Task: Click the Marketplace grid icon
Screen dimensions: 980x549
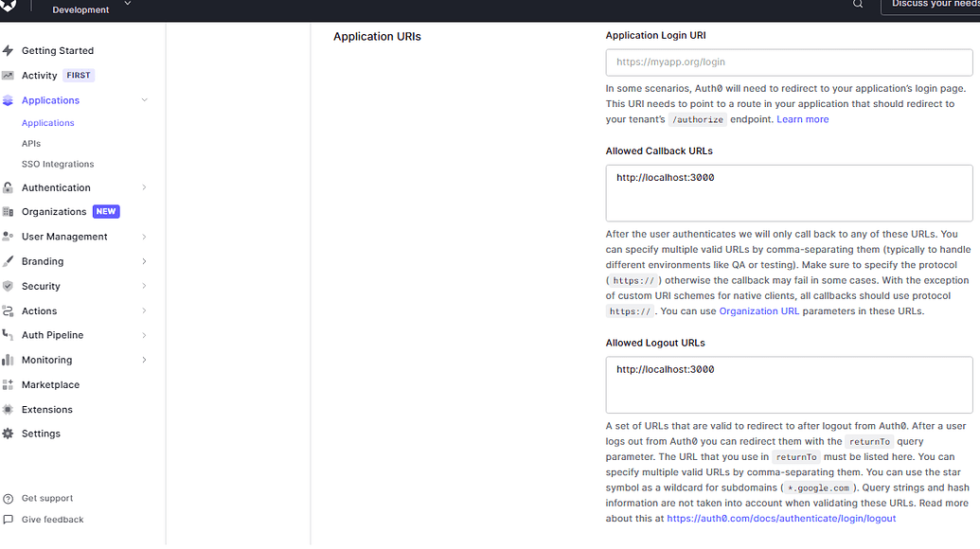Action: coord(9,385)
